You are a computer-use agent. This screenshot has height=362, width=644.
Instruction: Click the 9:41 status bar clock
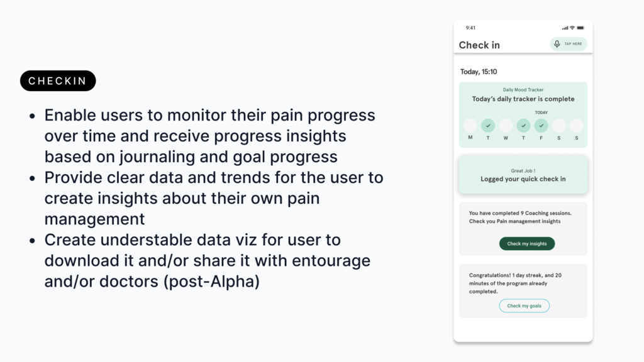(x=470, y=28)
